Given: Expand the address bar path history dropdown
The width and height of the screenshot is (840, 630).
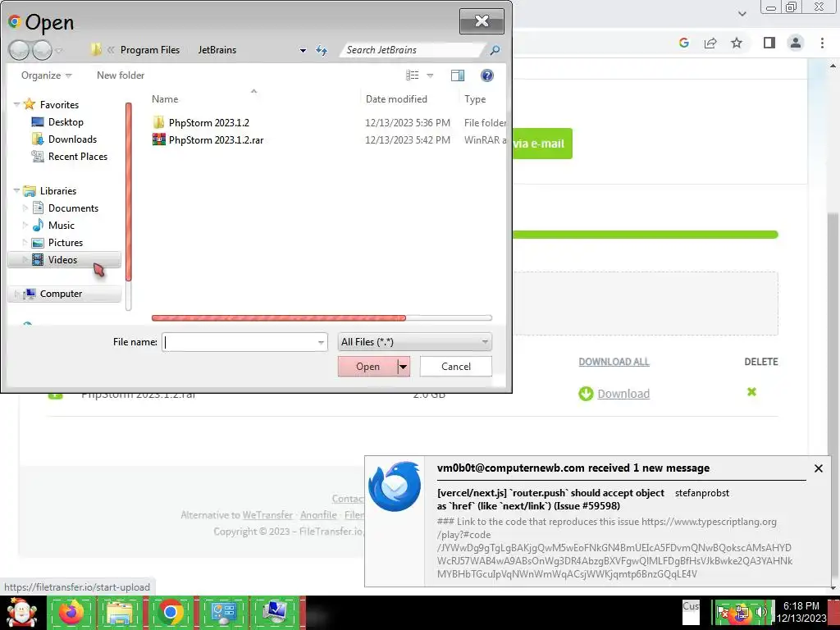Looking at the screenshot, I should pyautogui.click(x=303, y=50).
